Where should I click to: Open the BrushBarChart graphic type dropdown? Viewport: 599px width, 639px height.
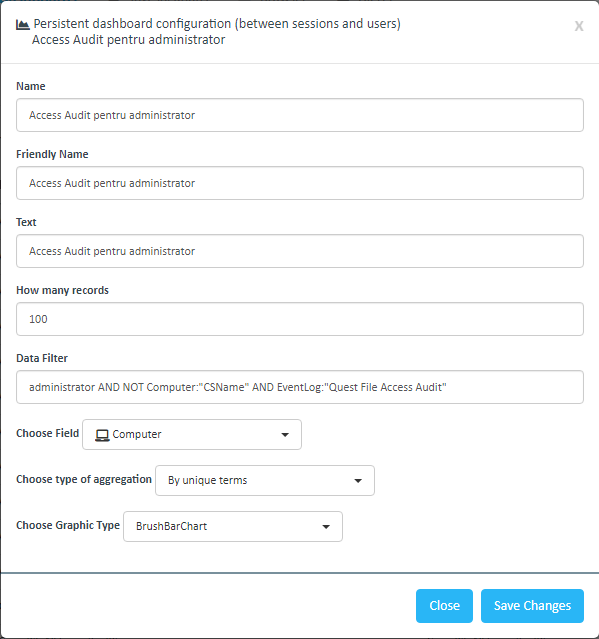click(233, 527)
